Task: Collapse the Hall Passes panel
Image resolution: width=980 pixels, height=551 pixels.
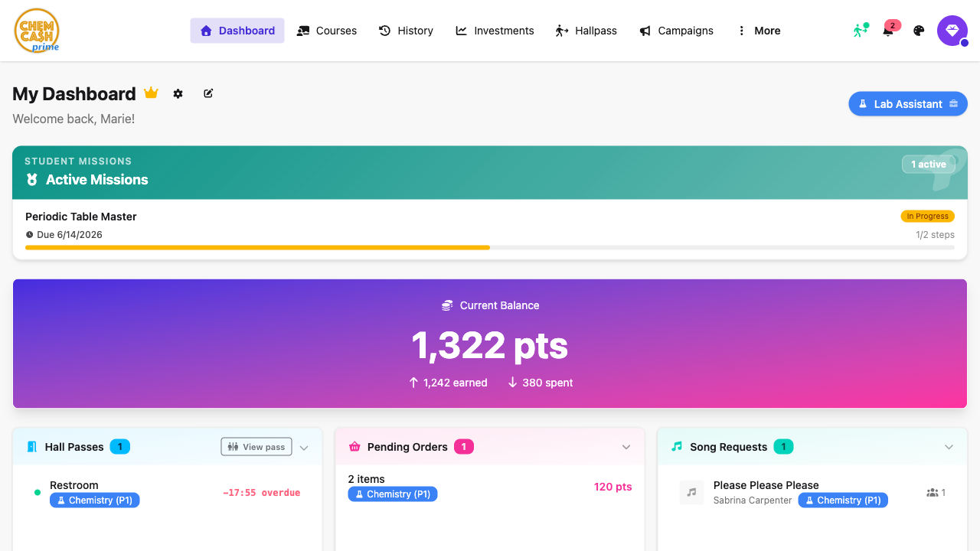Action: click(304, 448)
